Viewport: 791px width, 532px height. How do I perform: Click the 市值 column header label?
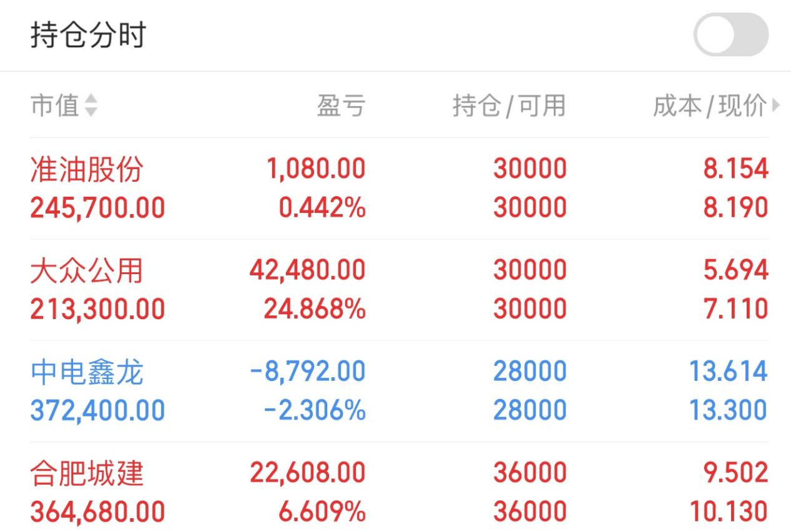[55, 106]
